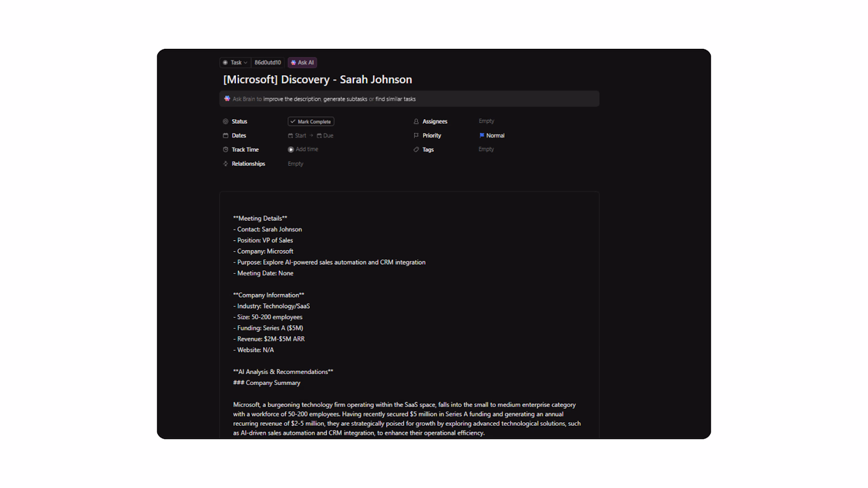Viewport: 868px width, 488px height.
Task: Click the Purpose: Explore AI-powered sales line
Action: coord(329,262)
